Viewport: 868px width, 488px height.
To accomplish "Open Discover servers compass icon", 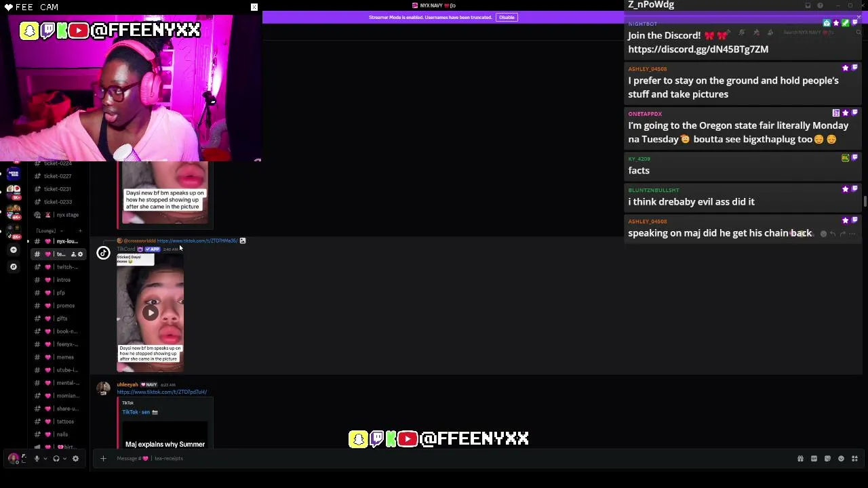I will click(x=14, y=267).
